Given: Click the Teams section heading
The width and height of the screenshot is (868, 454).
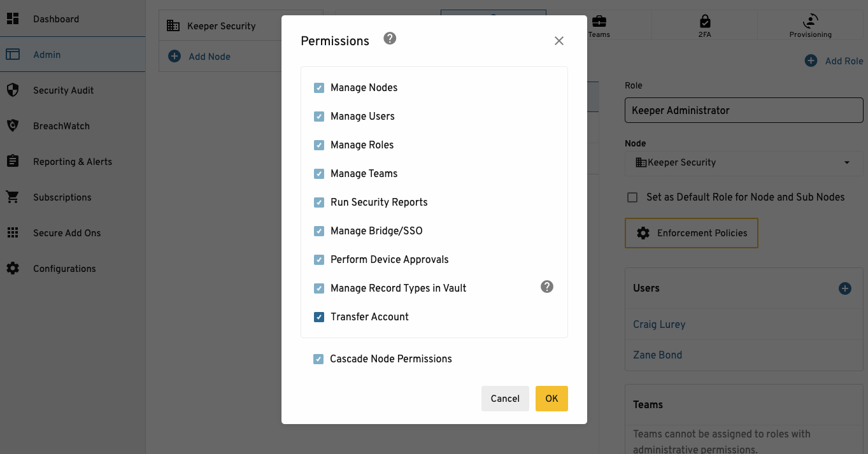Looking at the screenshot, I should (x=648, y=405).
